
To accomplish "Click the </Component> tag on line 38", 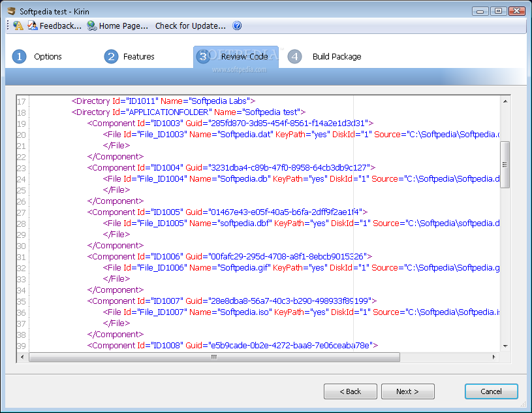I will [x=116, y=335].
